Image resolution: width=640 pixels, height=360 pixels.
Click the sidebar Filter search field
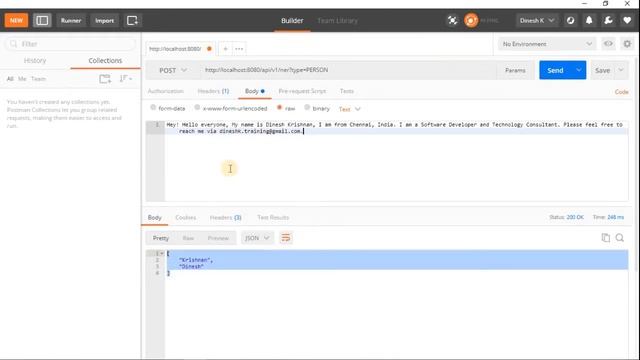[70, 44]
